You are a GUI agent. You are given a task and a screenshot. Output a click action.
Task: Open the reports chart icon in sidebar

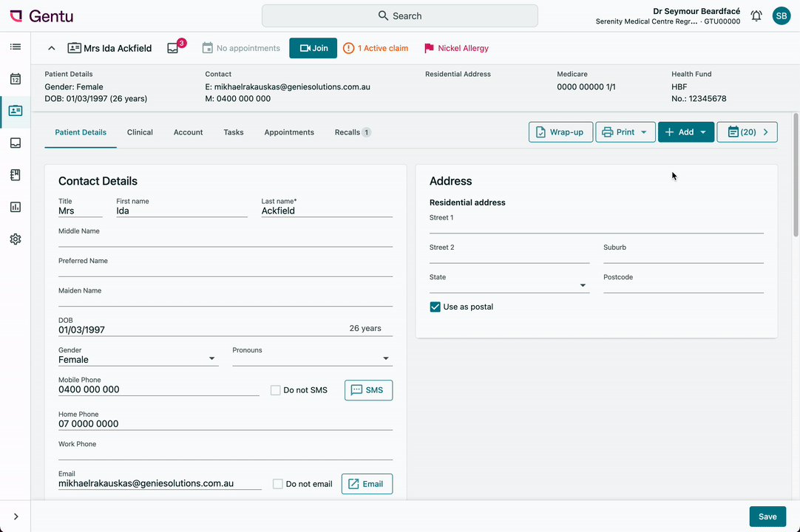(x=16, y=207)
